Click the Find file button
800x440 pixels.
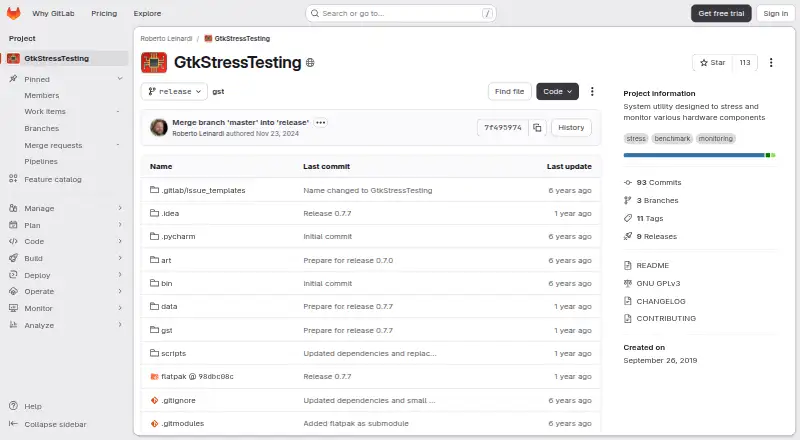coord(509,91)
